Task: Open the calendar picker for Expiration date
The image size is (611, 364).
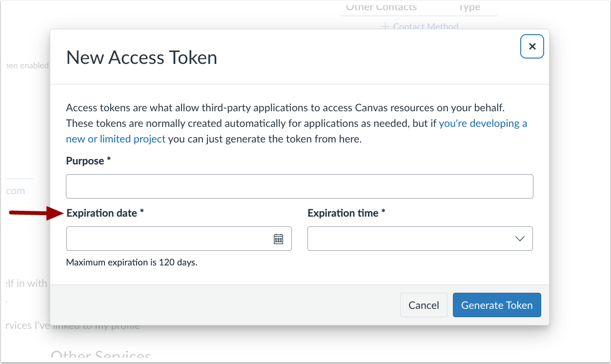Action: click(x=278, y=238)
